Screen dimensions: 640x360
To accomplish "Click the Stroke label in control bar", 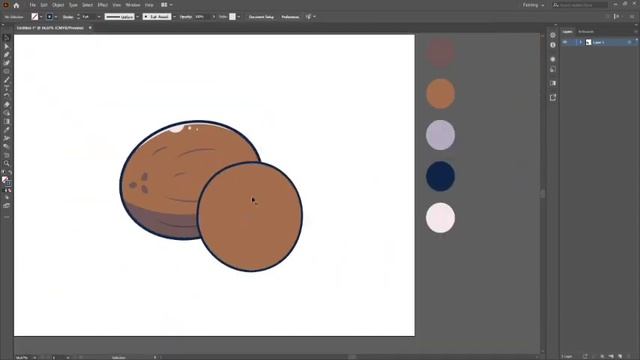I will [x=68, y=17].
